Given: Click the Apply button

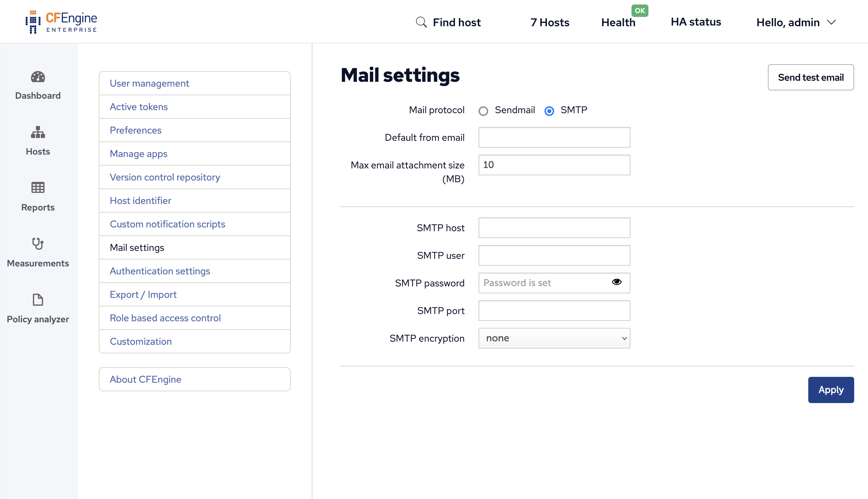Looking at the screenshot, I should click(x=831, y=390).
